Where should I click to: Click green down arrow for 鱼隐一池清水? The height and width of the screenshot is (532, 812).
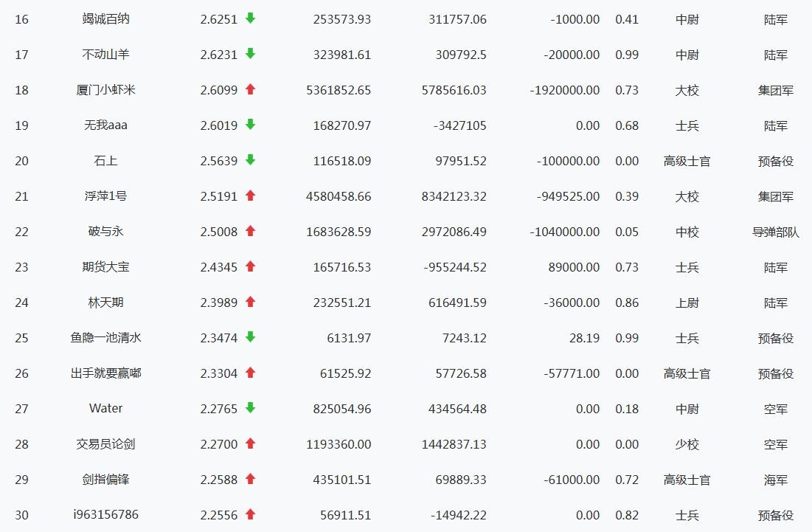250,337
